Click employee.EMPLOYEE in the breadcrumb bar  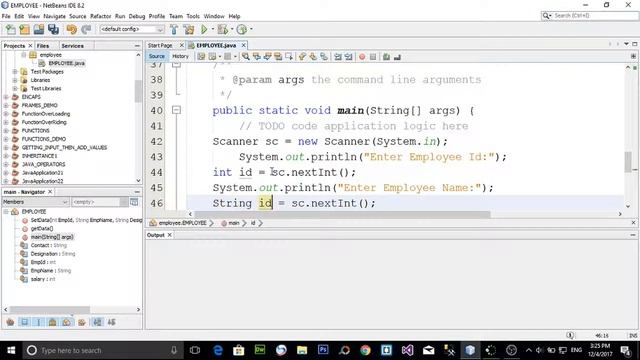182,223
